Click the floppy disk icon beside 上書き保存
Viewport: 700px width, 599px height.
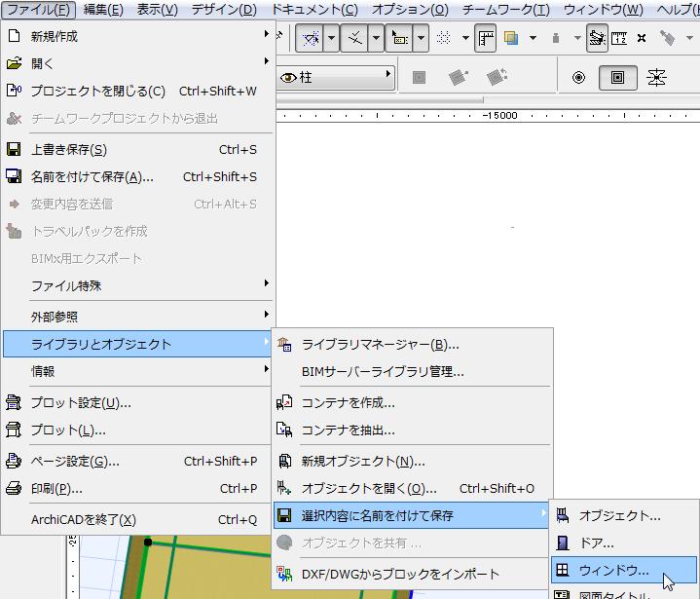click(14, 149)
